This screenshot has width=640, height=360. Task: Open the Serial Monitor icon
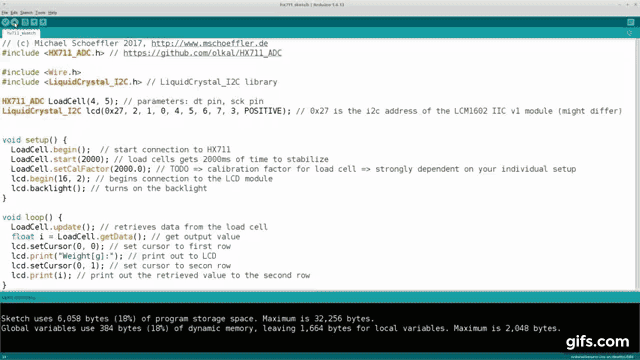point(631,22)
